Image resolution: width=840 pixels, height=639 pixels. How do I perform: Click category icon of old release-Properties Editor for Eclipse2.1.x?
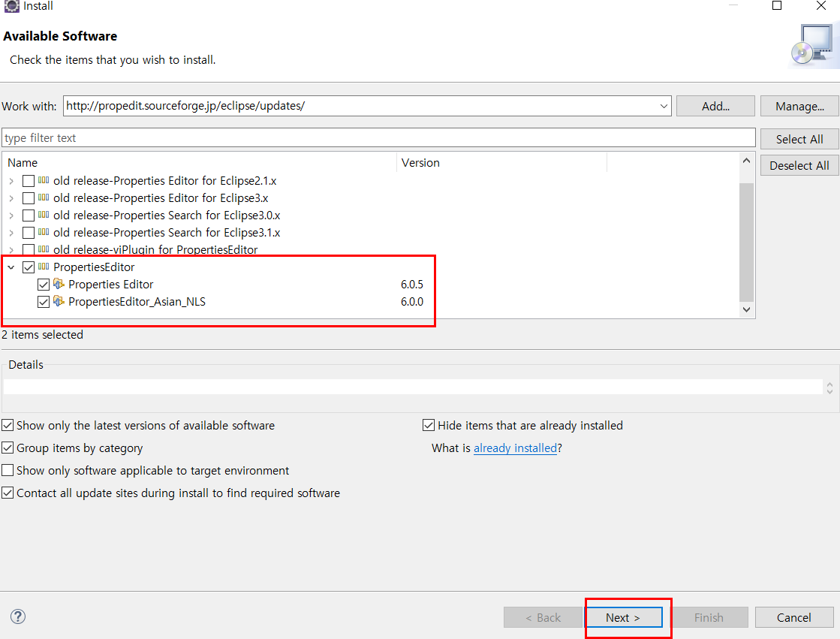pos(44,181)
